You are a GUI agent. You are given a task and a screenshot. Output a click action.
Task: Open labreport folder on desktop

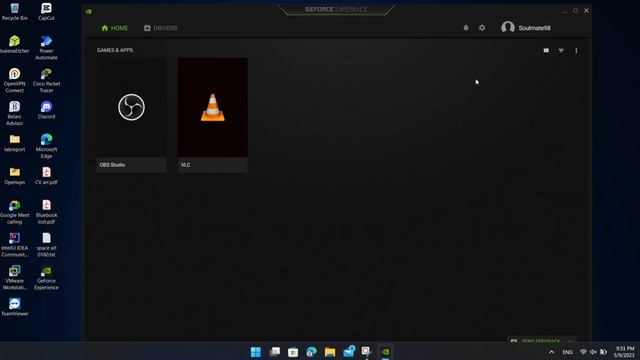tap(15, 143)
